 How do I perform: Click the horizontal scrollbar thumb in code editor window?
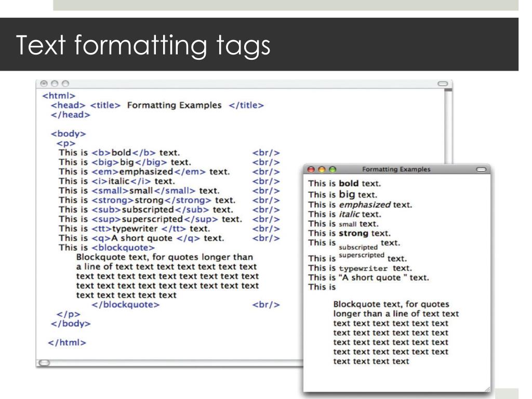(44, 363)
